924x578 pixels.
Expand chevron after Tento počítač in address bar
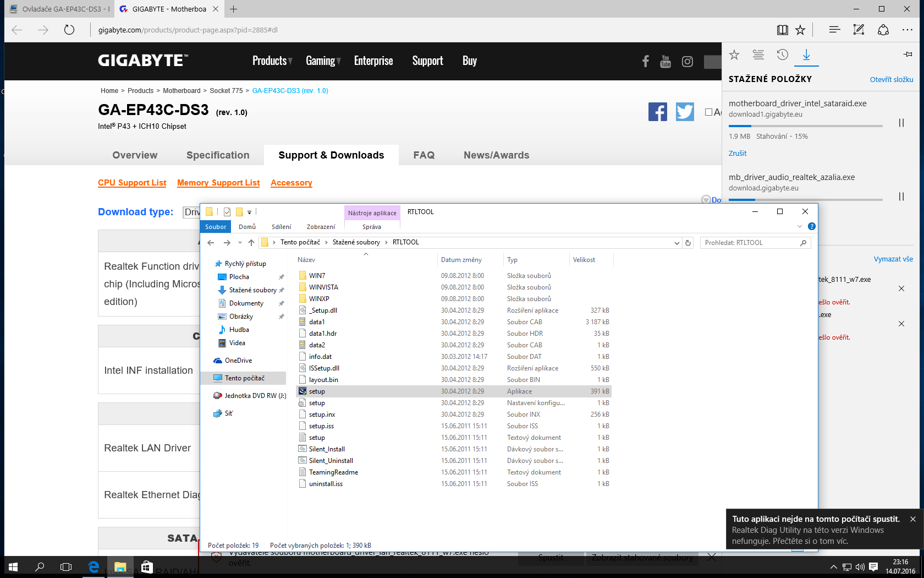326,242
